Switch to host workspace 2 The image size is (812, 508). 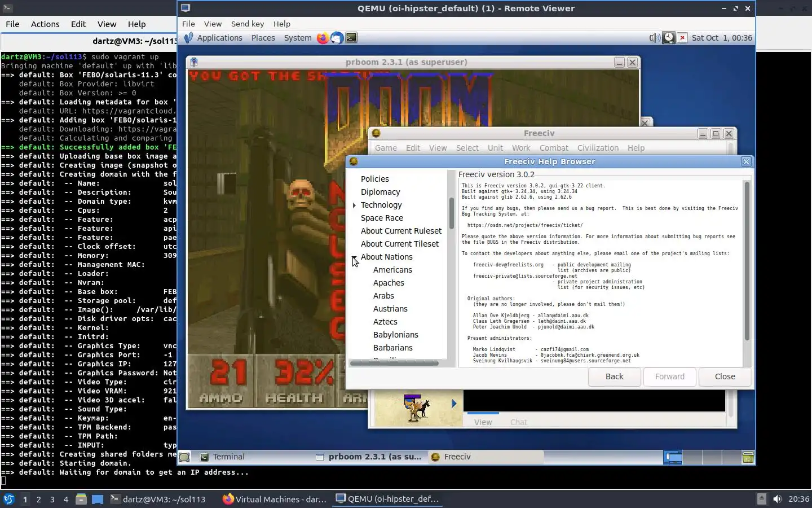(x=38, y=499)
